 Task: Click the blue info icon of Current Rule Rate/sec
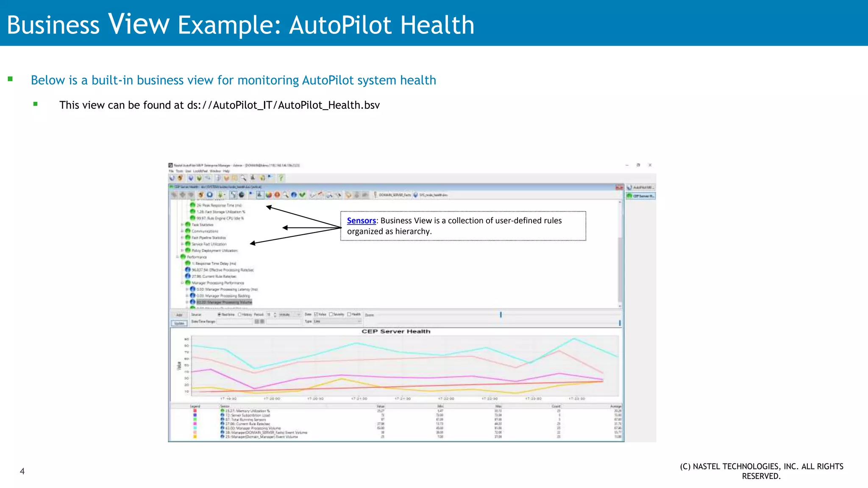pos(188,276)
